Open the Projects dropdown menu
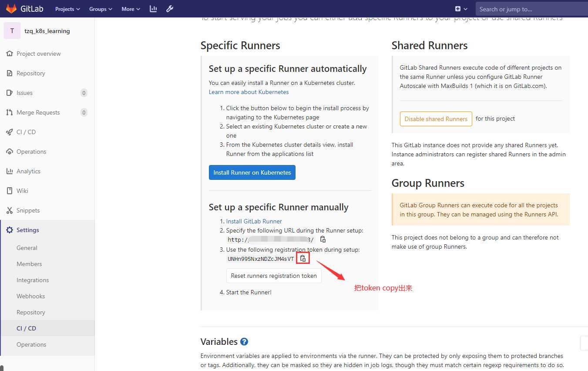The image size is (588, 371). 67,9
